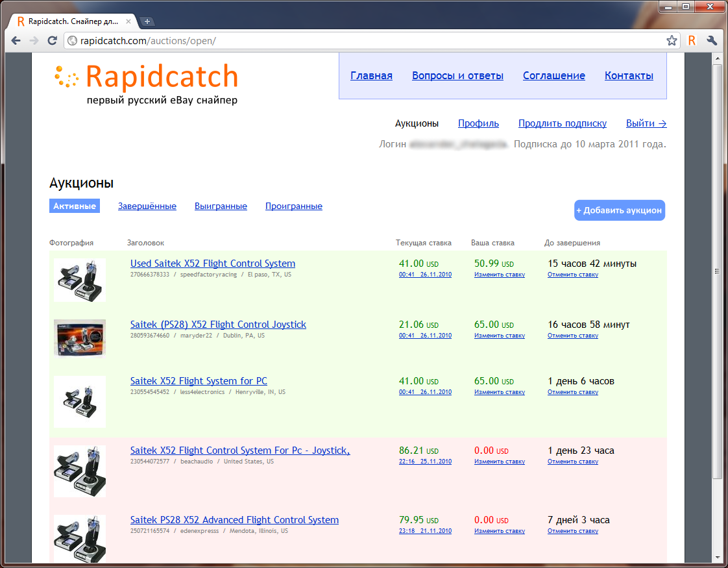Reload the page with refresh icon
728x568 pixels.
pyautogui.click(x=52, y=41)
